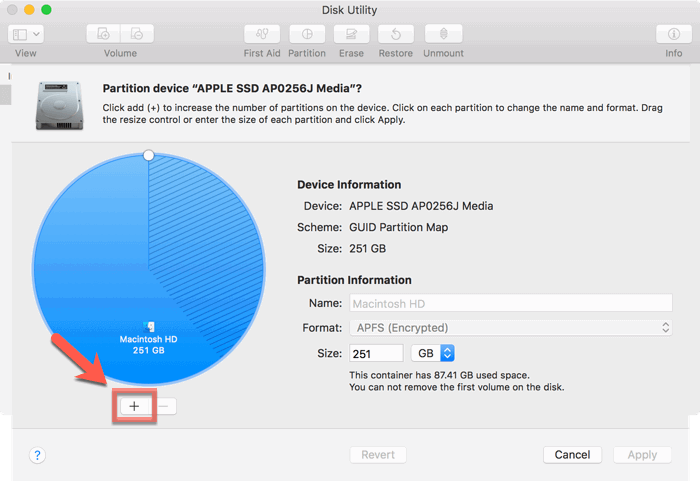Open the Partition toolbar icon
This screenshot has height=481, width=700.
pos(307,34)
